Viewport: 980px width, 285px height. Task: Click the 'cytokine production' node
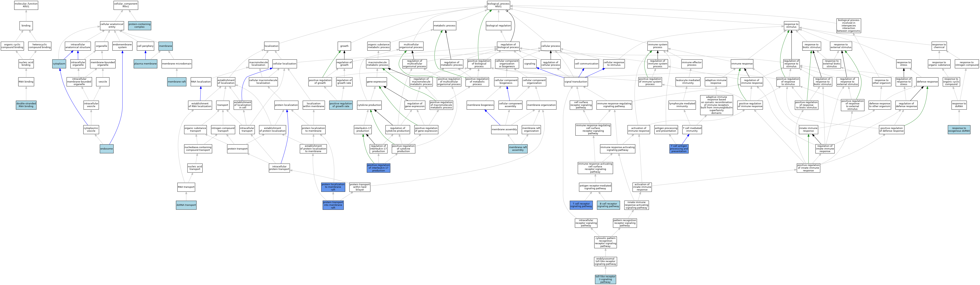click(x=369, y=105)
